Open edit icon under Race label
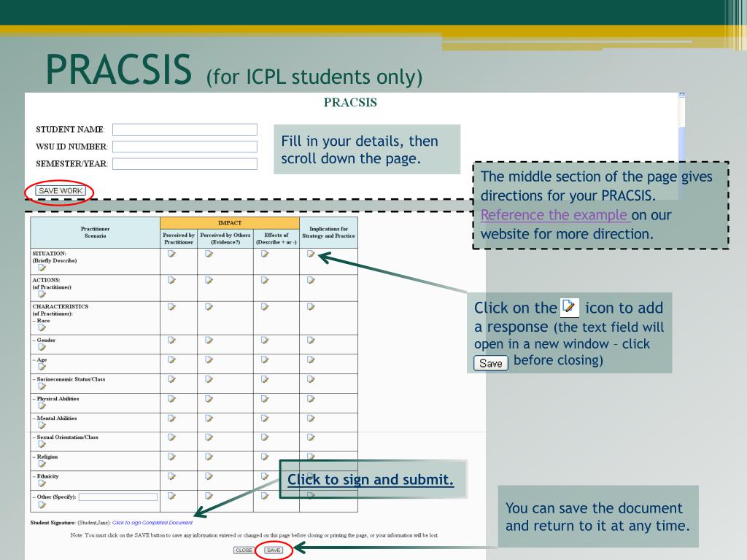 click(42, 327)
